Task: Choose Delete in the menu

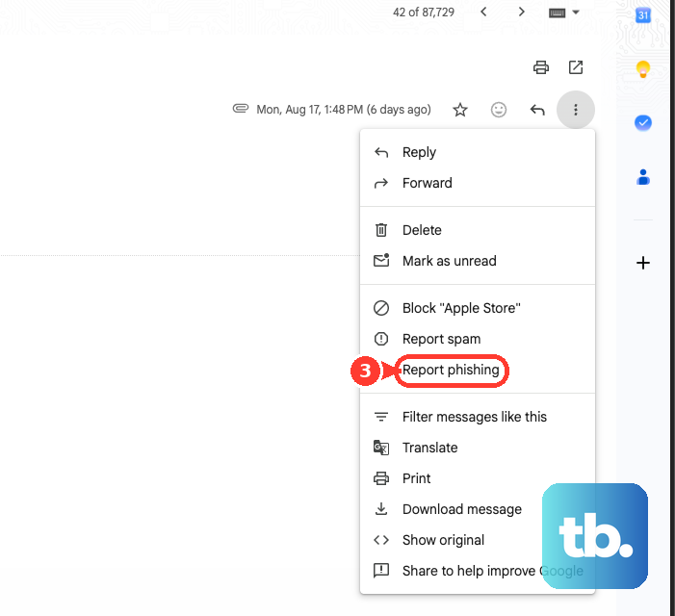Action: 478,230
